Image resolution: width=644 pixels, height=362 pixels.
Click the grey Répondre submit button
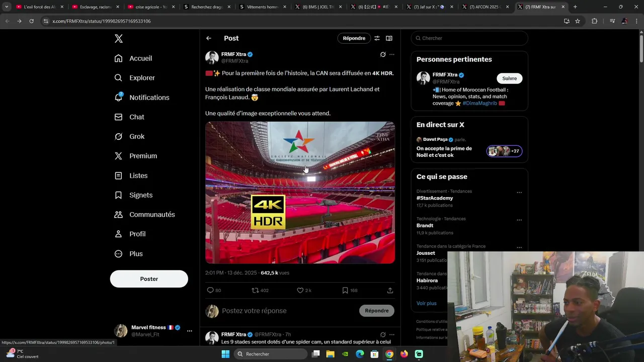coord(377,311)
